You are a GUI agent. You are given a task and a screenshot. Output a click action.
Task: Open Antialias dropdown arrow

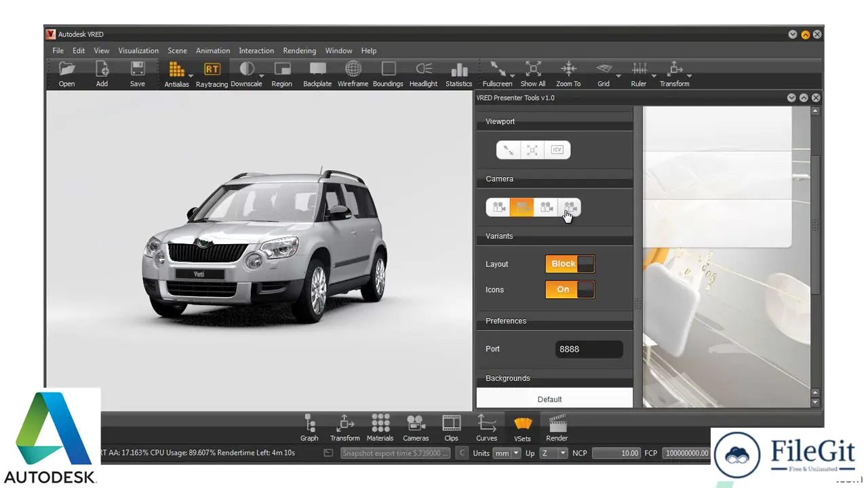pos(191,76)
